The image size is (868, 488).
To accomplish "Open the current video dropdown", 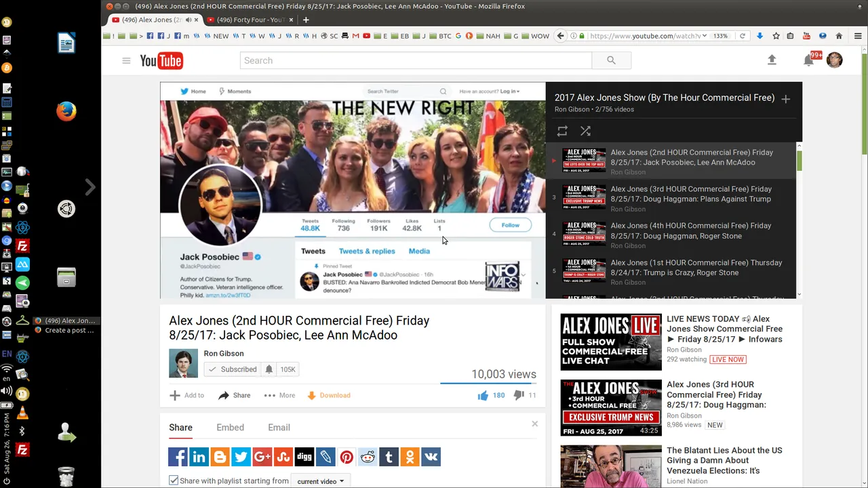I will [320, 481].
